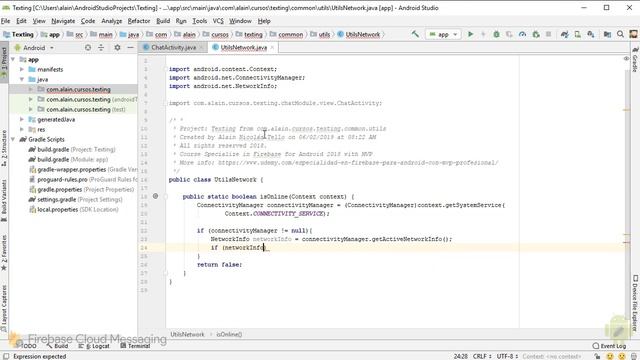640x360 pixels.
Task: Open the Logcat tool window
Action: 94,346
